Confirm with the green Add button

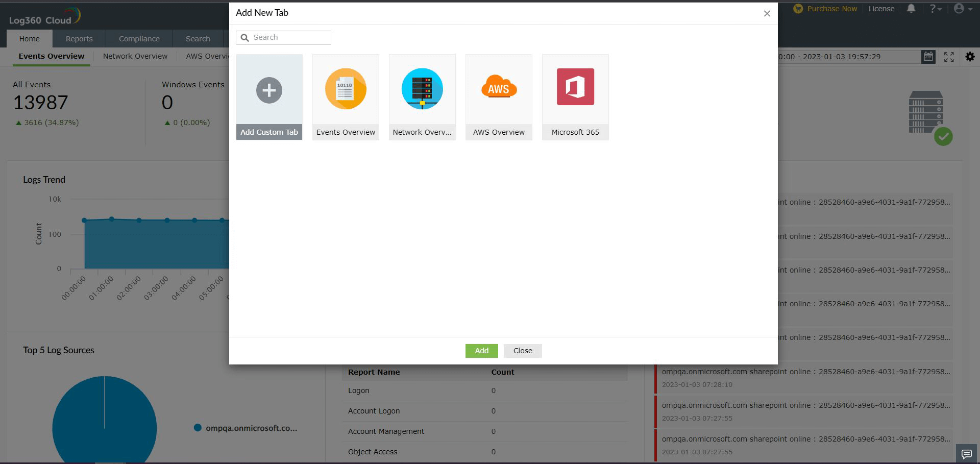481,351
